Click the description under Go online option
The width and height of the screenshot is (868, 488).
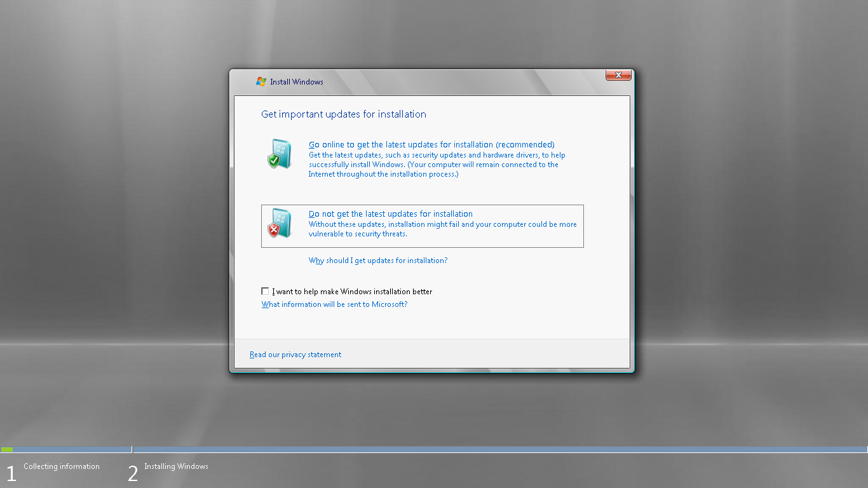(x=437, y=165)
